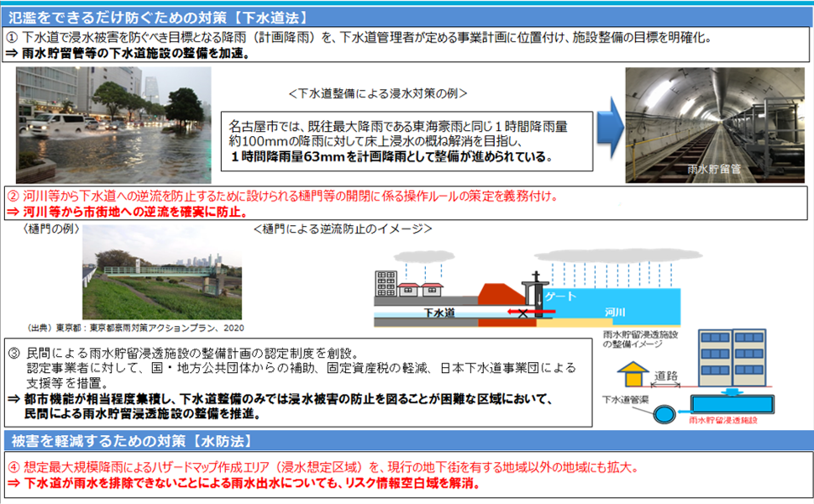
Task: Click the header 氾濫をできるだけ防ぐための対策【下水道法】
Action: coord(159,18)
